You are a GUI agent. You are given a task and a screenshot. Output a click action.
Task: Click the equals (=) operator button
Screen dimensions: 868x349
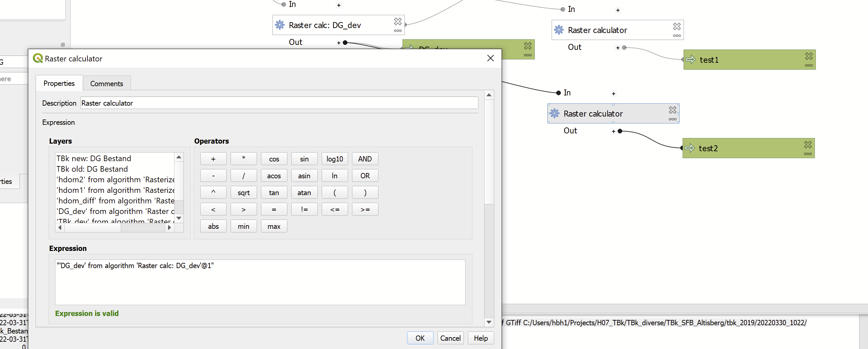click(x=274, y=209)
